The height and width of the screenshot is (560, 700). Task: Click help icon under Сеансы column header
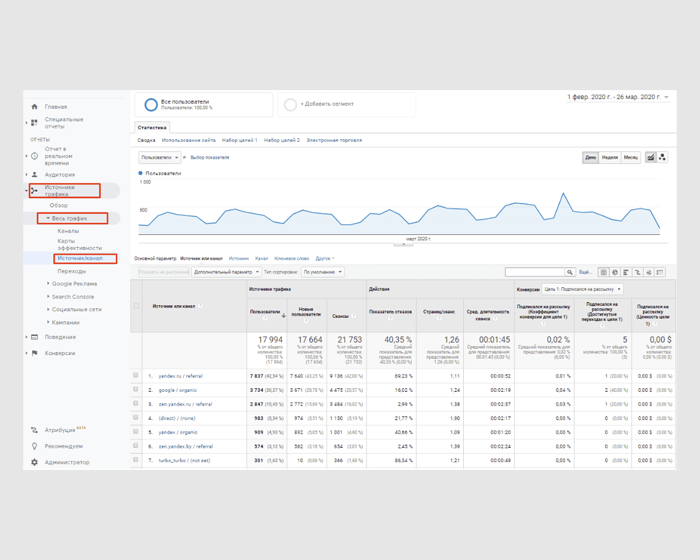tap(354, 316)
